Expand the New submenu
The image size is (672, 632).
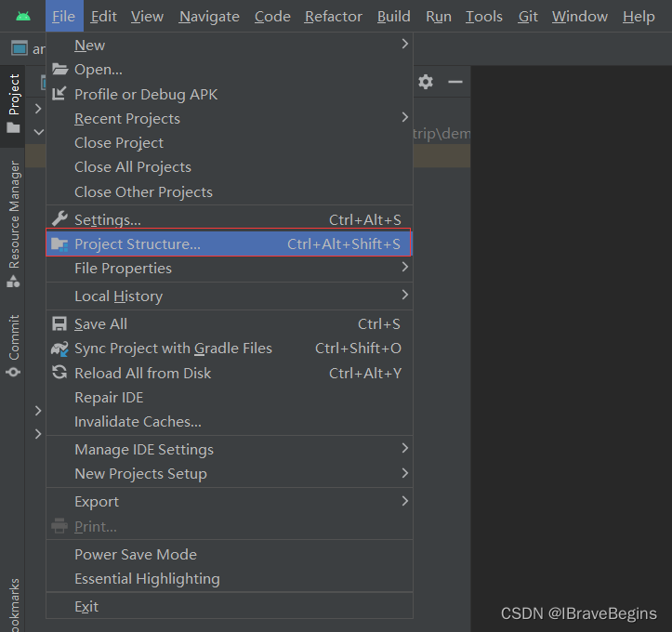click(x=230, y=45)
